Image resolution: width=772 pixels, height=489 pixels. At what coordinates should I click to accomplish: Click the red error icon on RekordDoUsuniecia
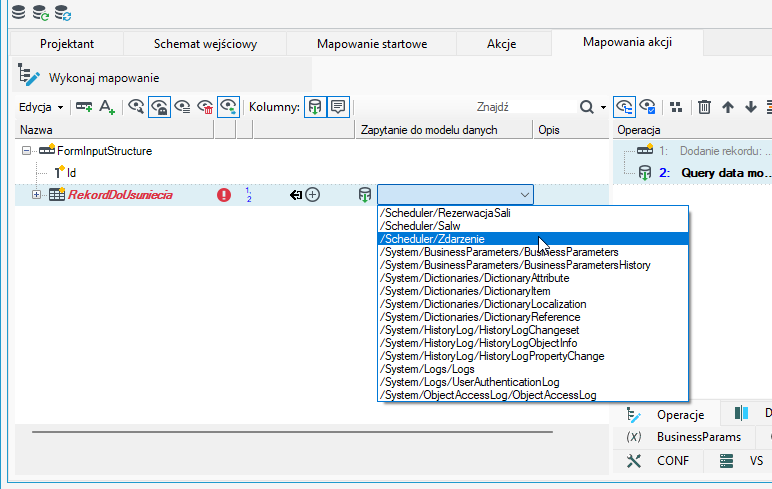pyautogui.click(x=224, y=195)
